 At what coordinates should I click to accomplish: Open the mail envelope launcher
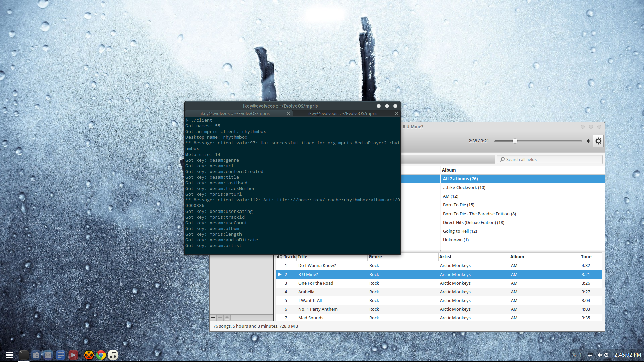(48, 355)
